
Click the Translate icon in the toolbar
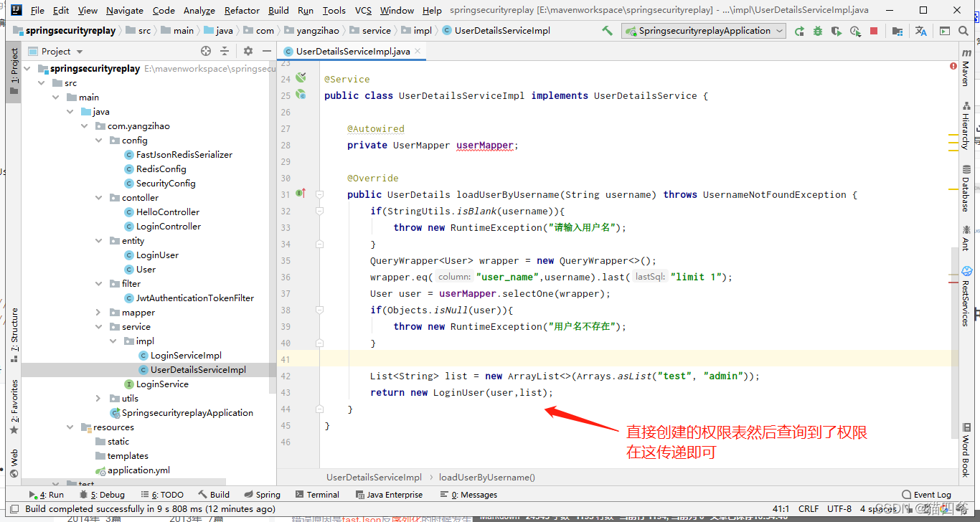coord(921,31)
